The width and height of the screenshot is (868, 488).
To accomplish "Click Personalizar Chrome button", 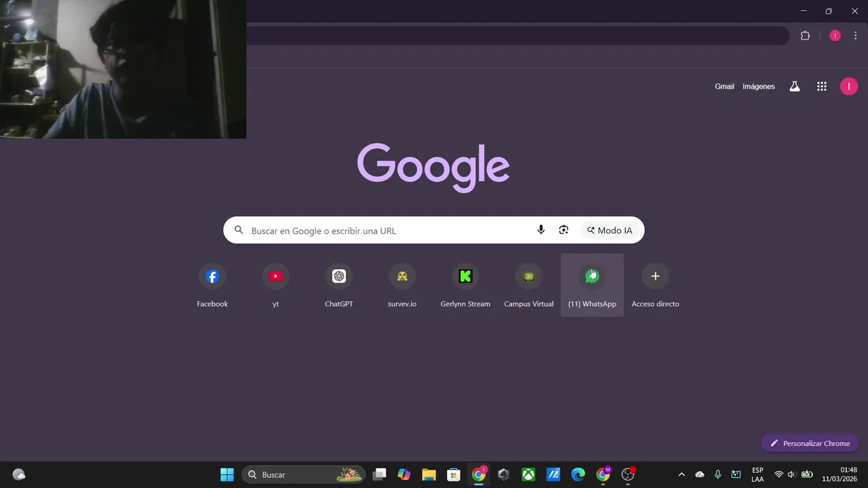I will click(810, 443).
